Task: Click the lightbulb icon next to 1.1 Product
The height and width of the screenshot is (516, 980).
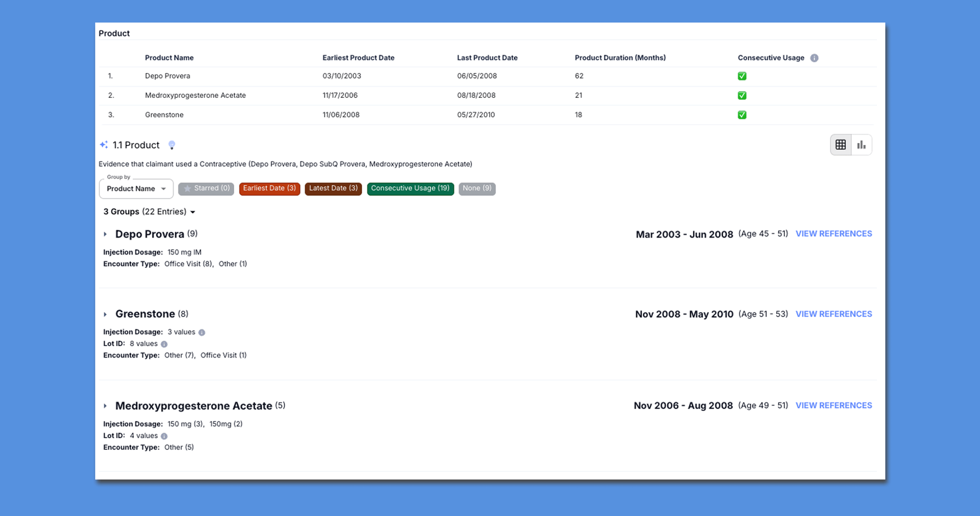Action: pos(171,145)
